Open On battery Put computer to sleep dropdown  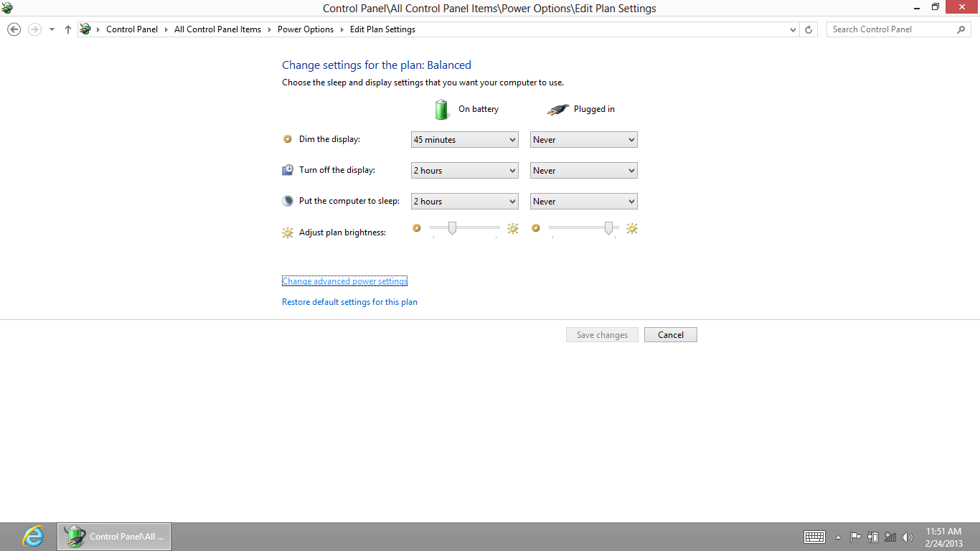click(464, 202)
